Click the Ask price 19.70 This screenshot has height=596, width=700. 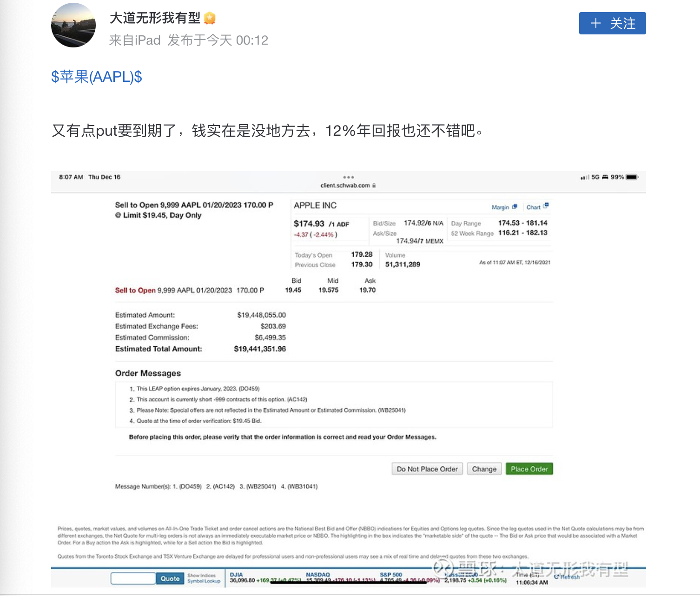[368, 290]
